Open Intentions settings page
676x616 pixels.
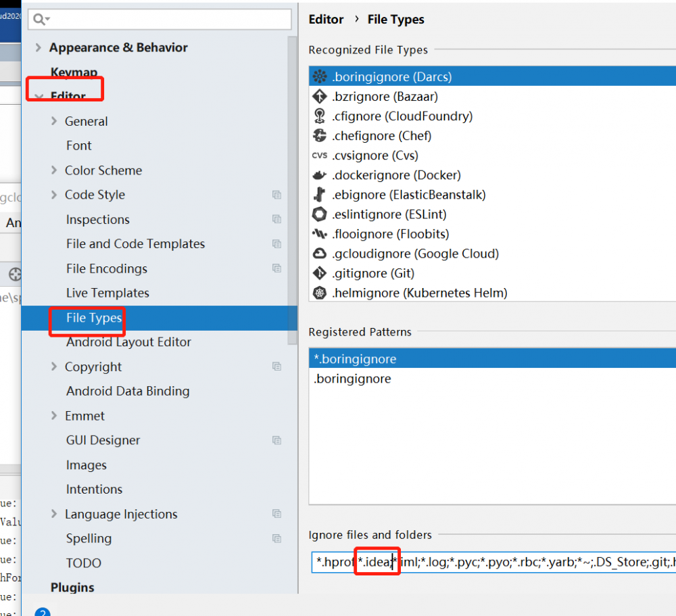click(x=94, y=489)
